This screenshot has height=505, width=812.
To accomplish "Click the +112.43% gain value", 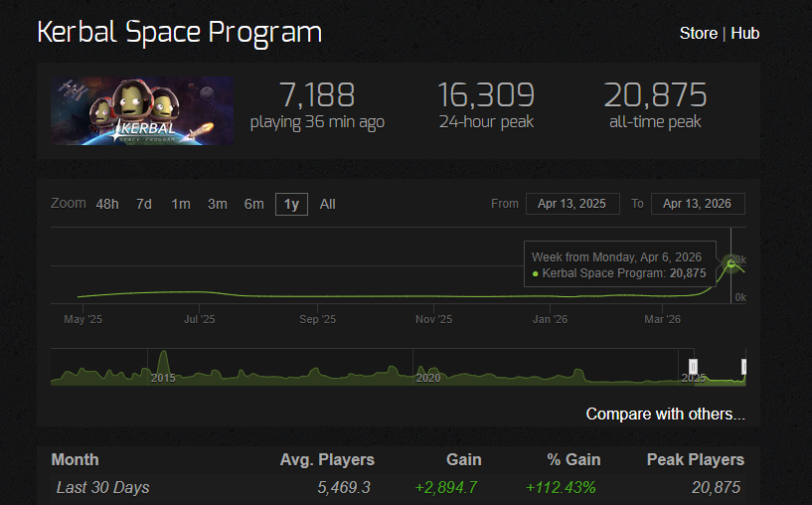I will [561, 487].
